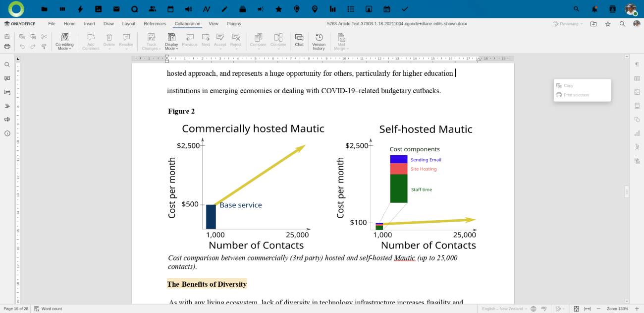
Task: Click the vertical scrollbar down arrow
Action: [x=627, y=301]
